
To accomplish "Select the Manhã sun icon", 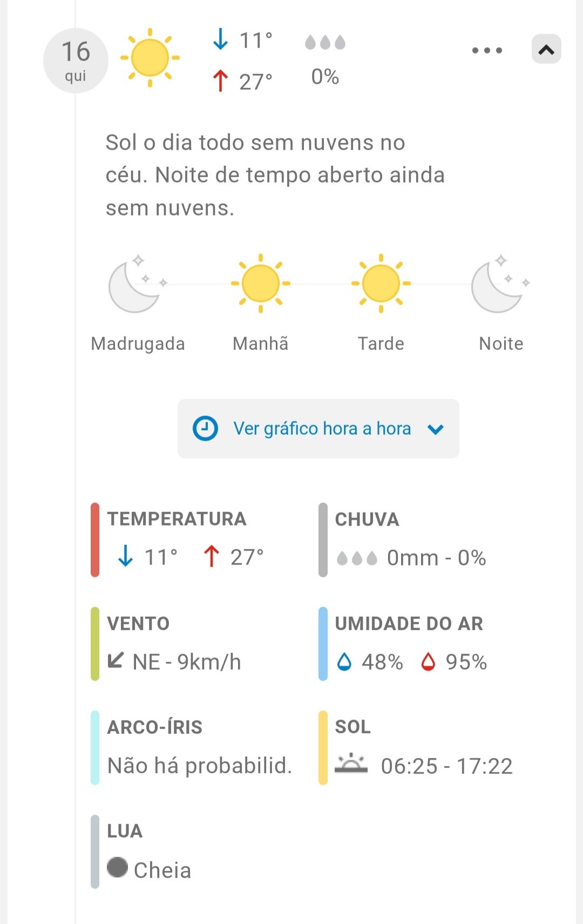I will pos(261,284).
